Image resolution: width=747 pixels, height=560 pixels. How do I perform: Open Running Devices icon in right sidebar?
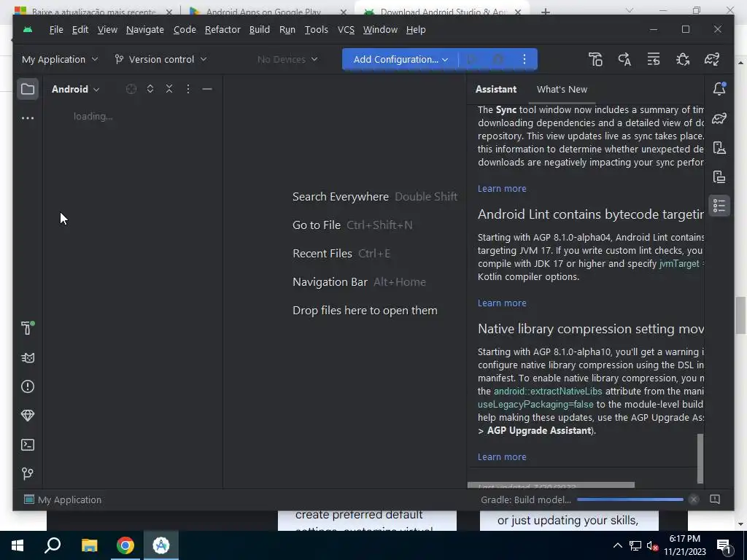tap(719, 147)
